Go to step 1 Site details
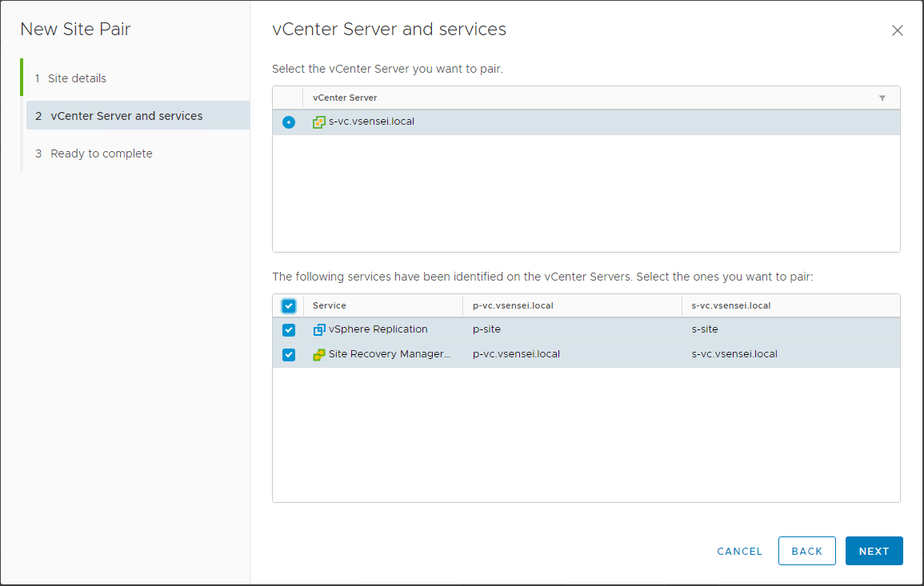This screenshot has height=586, width=924. [77, 78]
